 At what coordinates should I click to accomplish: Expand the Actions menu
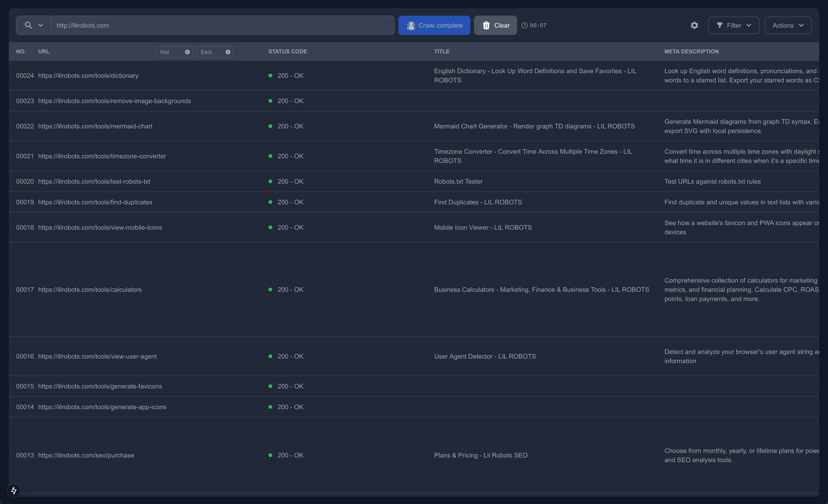788,25
